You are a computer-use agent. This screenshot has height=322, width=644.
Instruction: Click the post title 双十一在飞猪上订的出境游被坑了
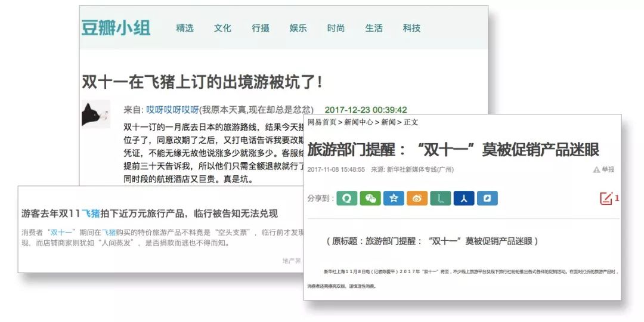coord(203,82)
